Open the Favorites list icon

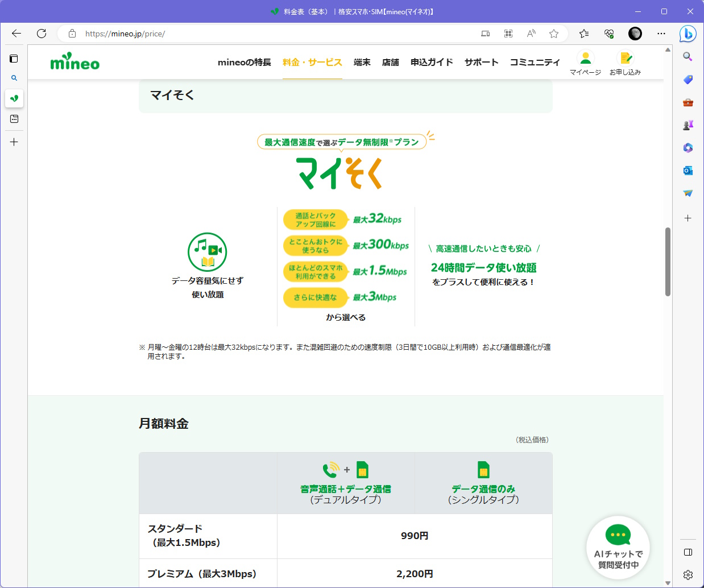coord(584,34)
